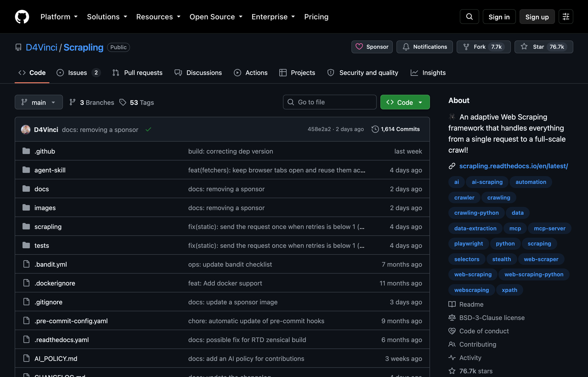Star the Scrapling repository

[x=544, y=47]
